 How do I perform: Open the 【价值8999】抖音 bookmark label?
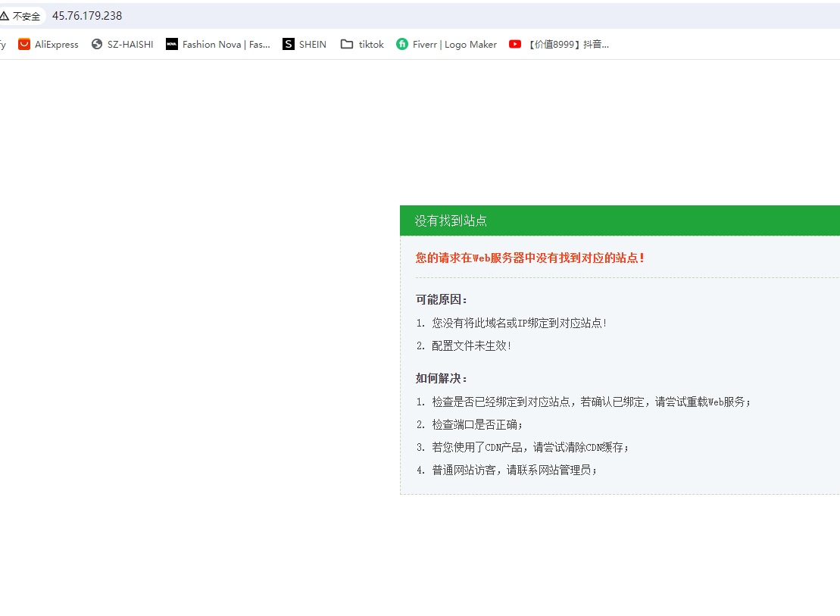pos(569,45)
